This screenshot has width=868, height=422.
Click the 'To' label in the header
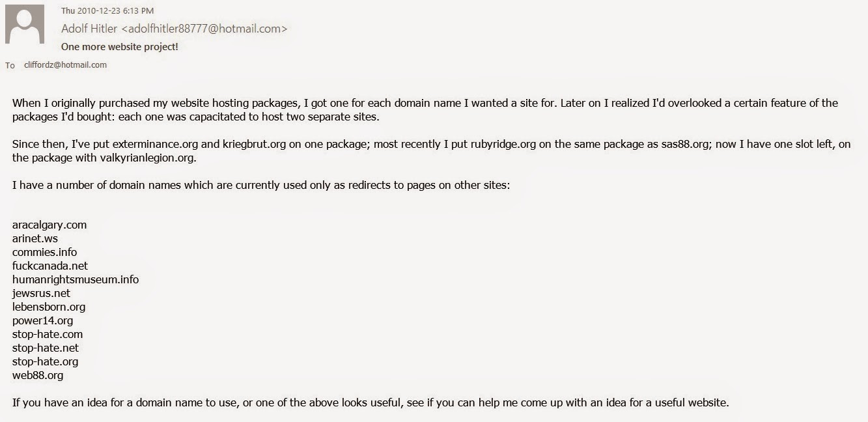pyautogui.click(x=10, y=65)
